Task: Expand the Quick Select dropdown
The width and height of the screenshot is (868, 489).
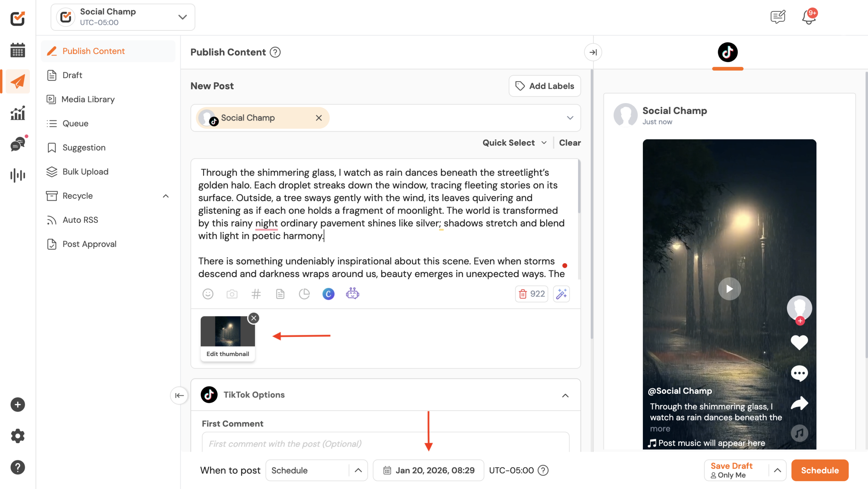Action: (x=514, y=143)
